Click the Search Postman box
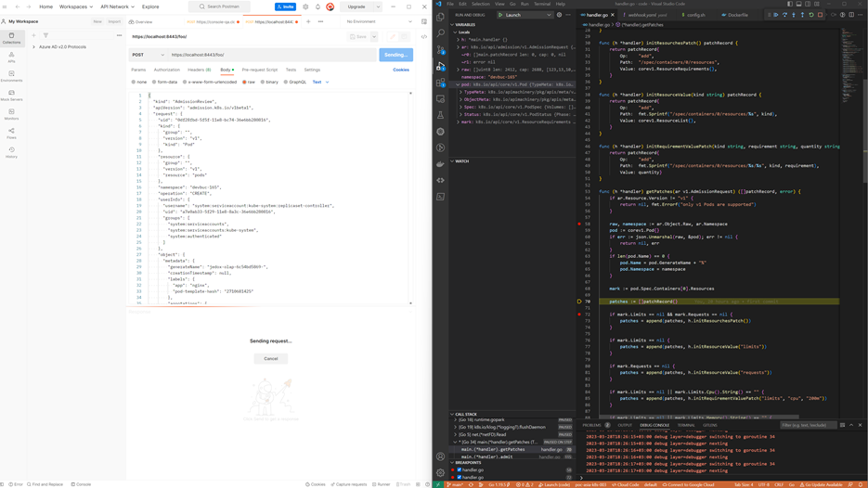The width and height of the screenshot is (868, 488). point(219,6)
